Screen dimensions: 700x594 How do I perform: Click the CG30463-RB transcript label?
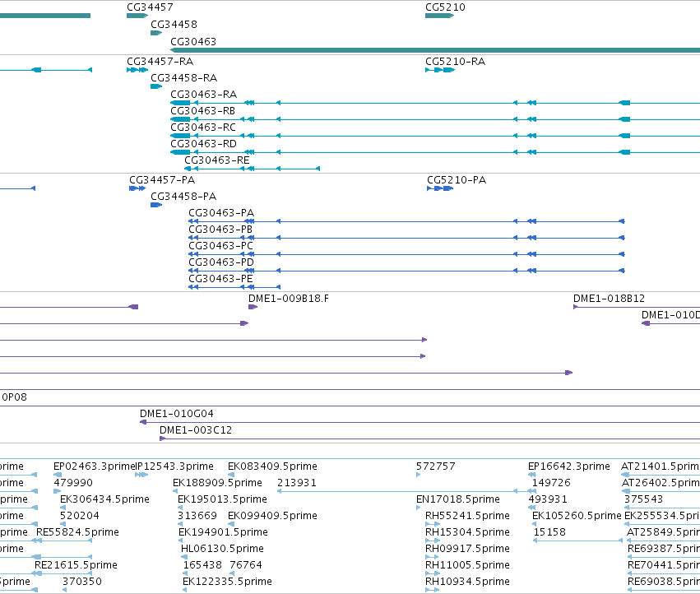(202, 111)
